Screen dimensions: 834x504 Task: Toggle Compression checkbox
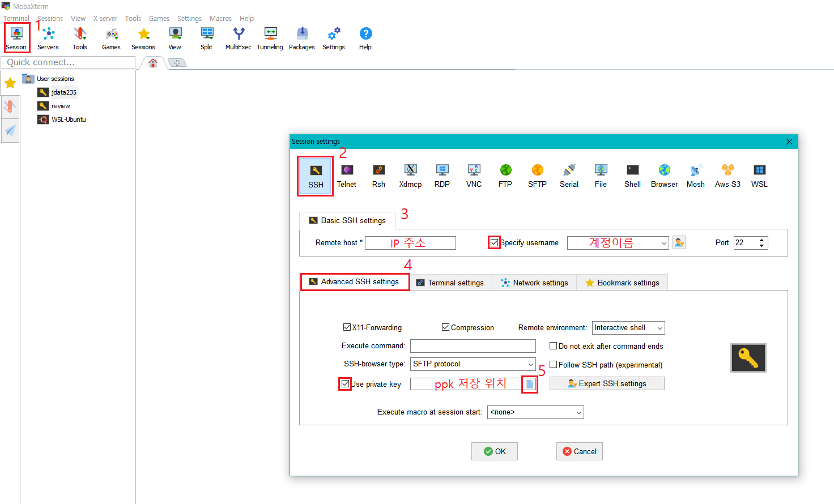[445, 327]
